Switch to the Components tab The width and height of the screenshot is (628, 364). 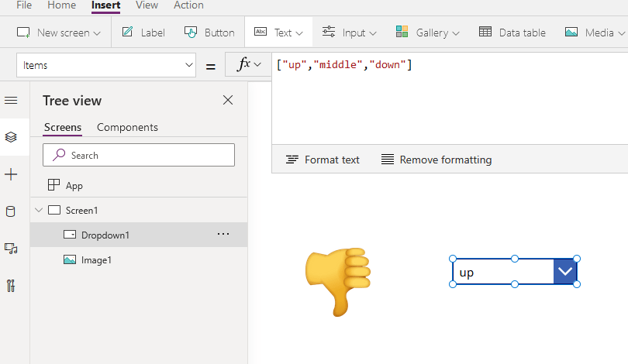pyautogui.click(x=127, y=127)
